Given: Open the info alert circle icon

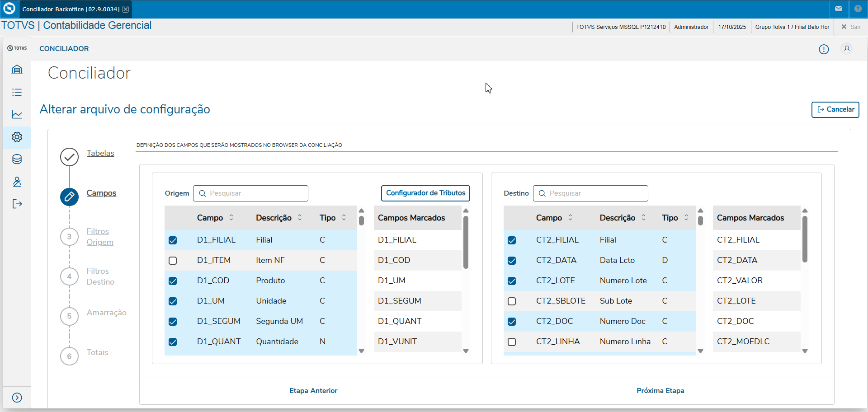Looking at the screenshot, I should click(x=824, y=49).
